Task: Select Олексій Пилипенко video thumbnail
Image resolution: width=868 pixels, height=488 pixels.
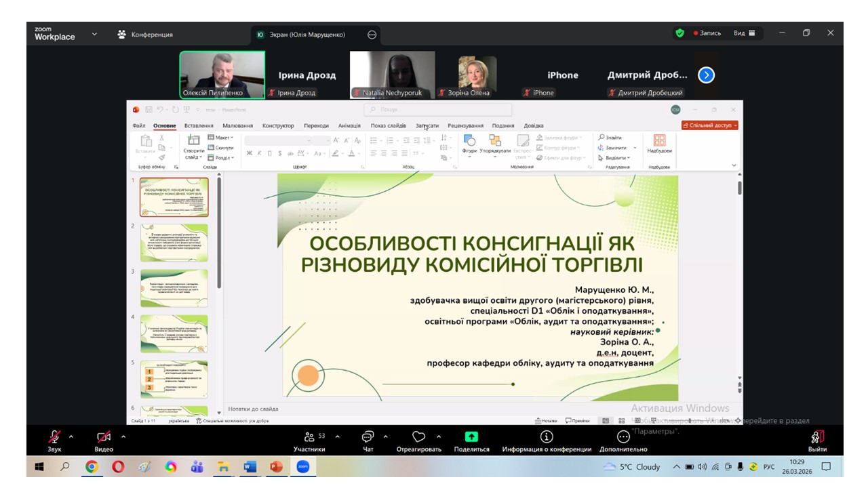Action: tap(222, 75)
